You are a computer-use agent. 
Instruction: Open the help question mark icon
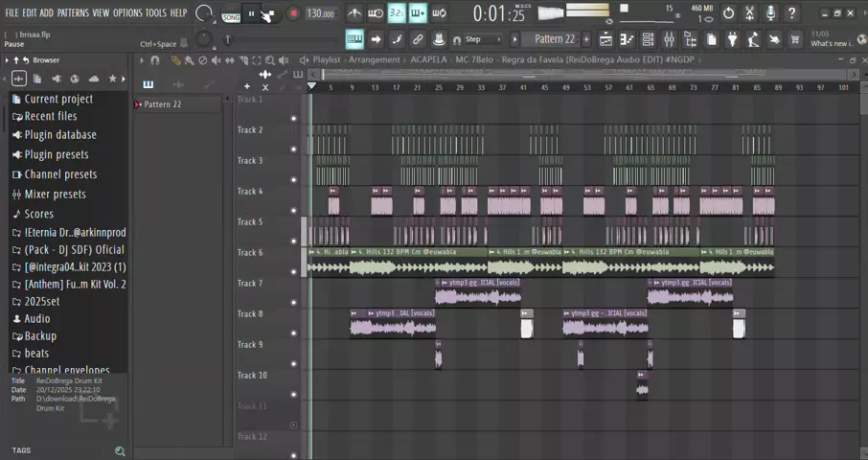point(792,13)
